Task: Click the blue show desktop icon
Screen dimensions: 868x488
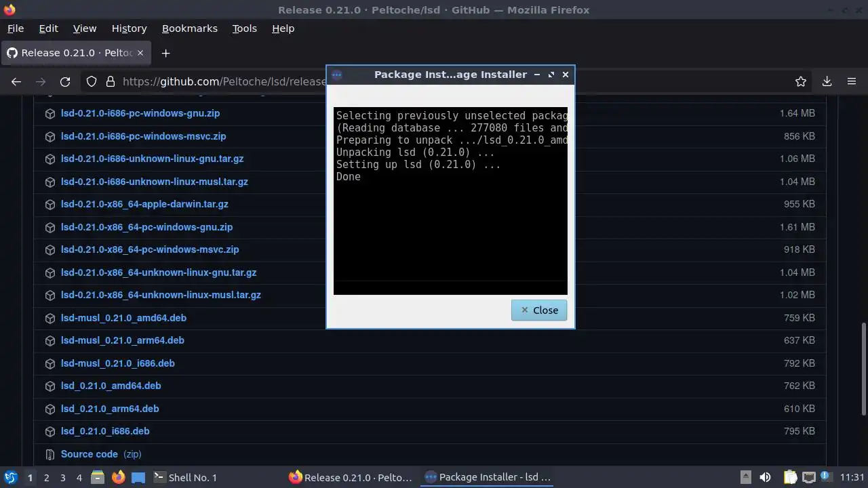Action: [x=138, y=477]
